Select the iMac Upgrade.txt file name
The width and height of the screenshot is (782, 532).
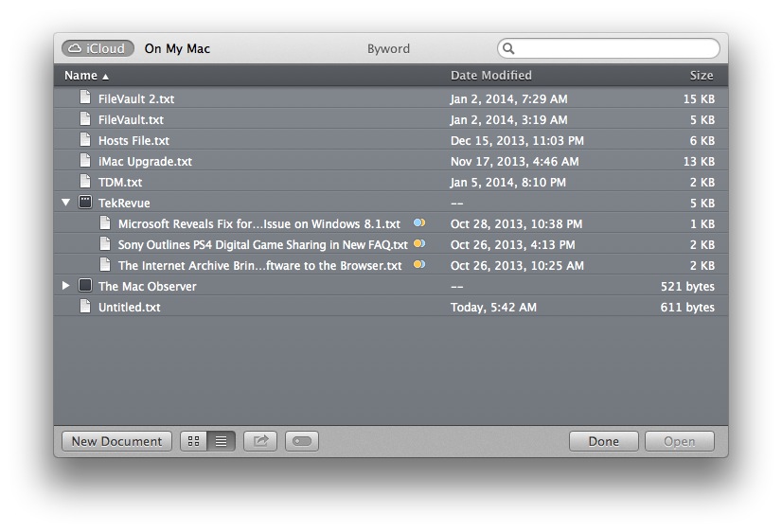145,162
